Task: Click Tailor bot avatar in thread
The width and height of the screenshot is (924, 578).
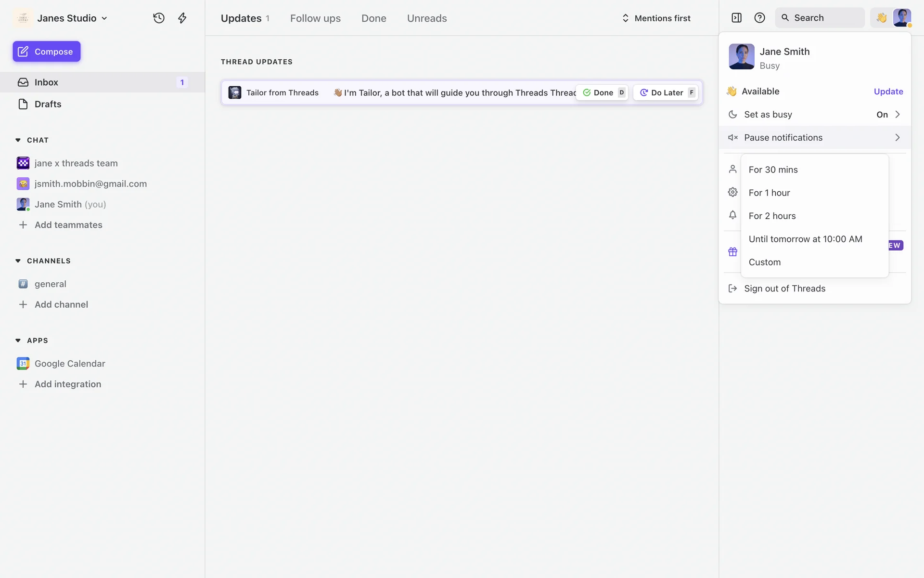Action: point(235,92)
